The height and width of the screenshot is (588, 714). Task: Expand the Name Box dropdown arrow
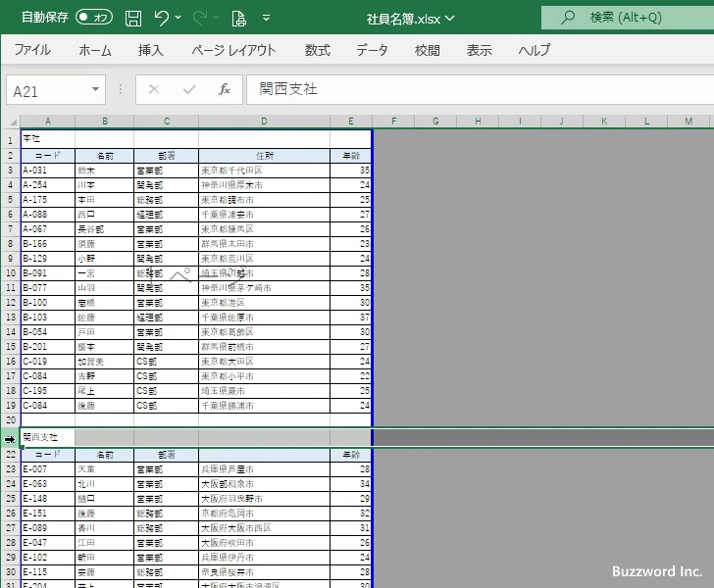[96, 89]
